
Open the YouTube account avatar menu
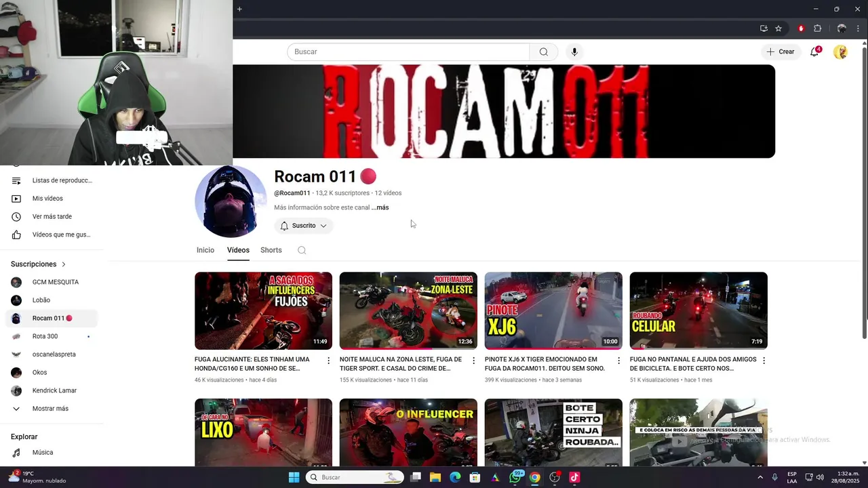click(x=840, y=52)
